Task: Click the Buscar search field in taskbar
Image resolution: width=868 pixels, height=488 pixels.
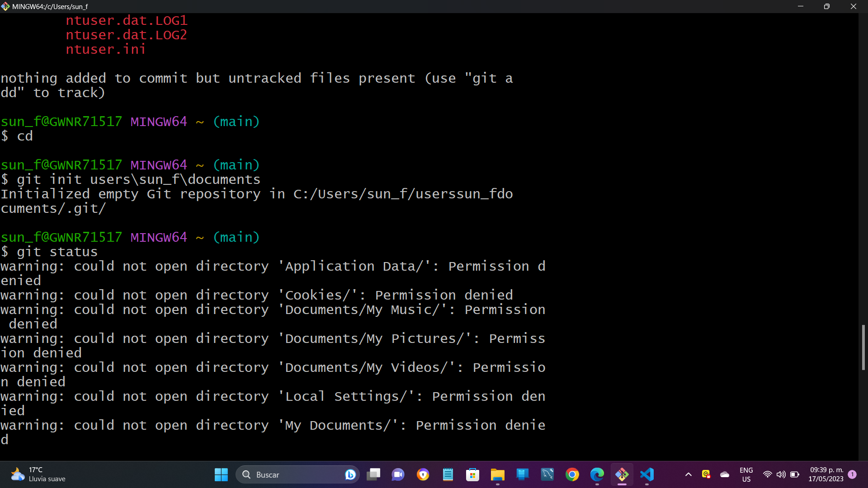Action: [297, 474]
